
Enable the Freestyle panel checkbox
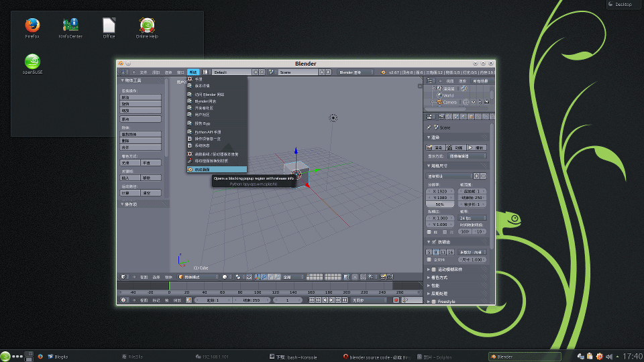[434, 302]
